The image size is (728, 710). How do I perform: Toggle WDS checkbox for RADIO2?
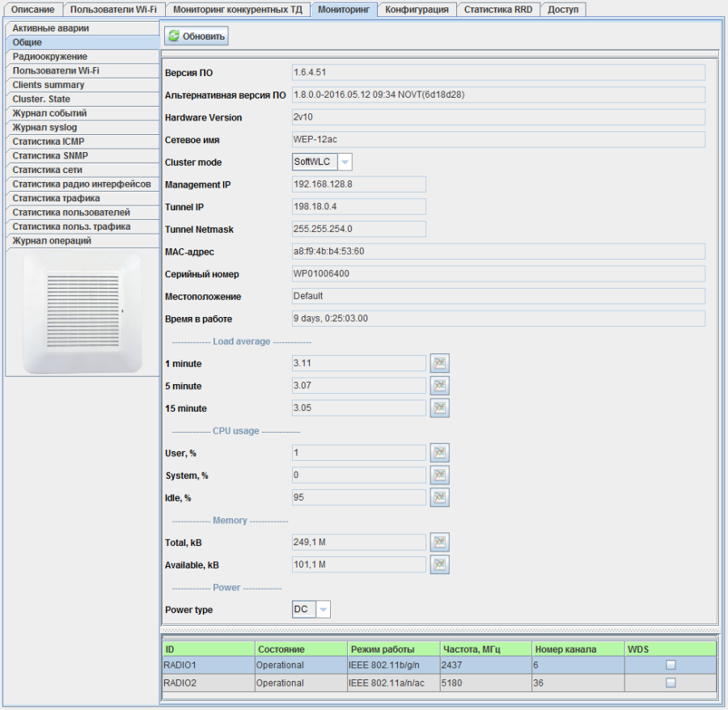tap(671, 683)
